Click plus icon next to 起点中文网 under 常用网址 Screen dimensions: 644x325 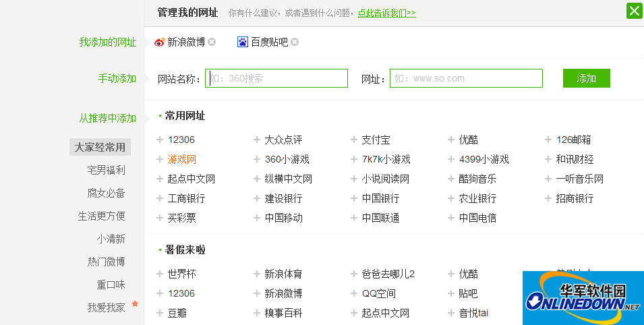160,179
